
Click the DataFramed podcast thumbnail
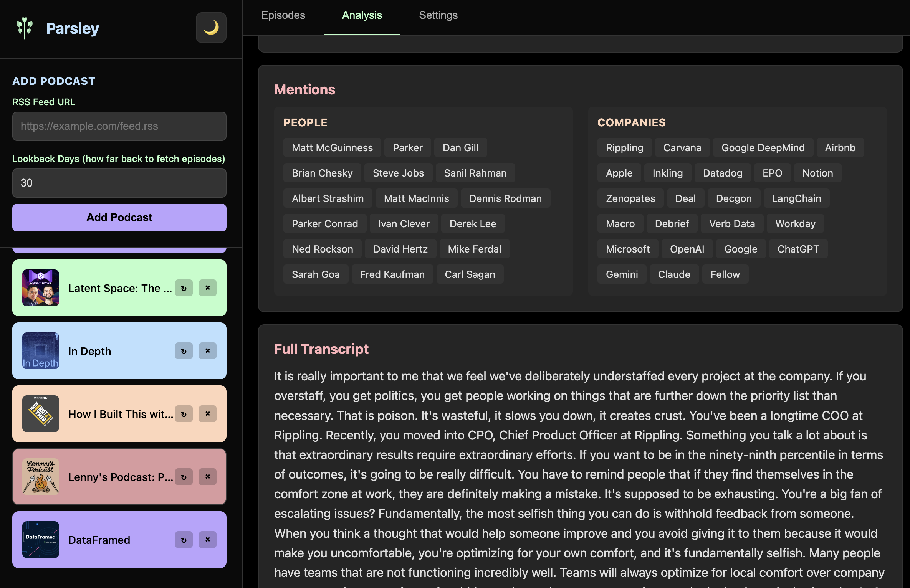click(x=40, y=540)
